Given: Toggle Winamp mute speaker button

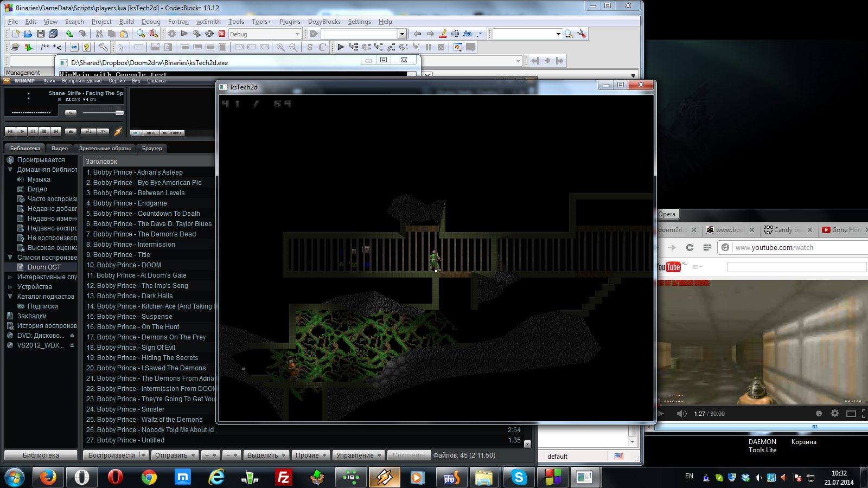Looking at the screenshot, I should pyautogui.click(x=71, y=113).
